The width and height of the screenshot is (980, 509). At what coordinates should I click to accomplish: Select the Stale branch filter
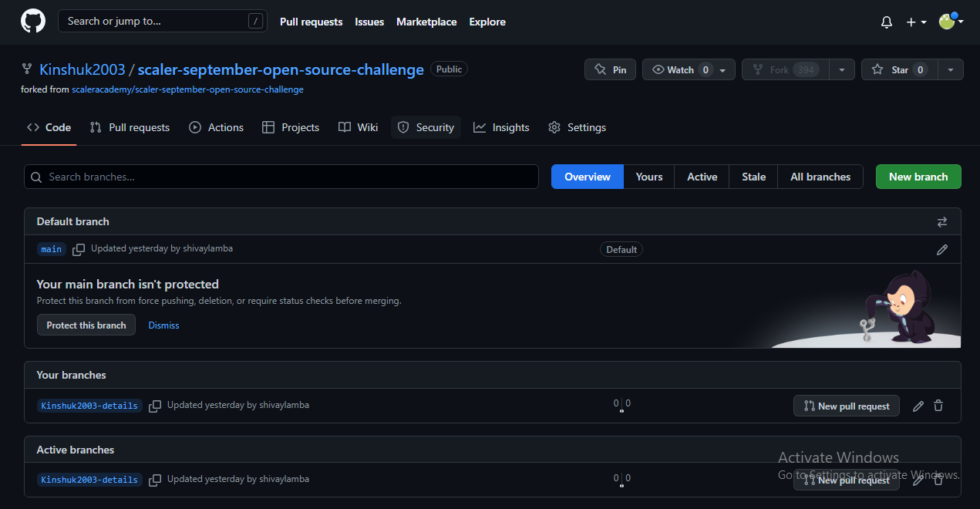[753, 177]
